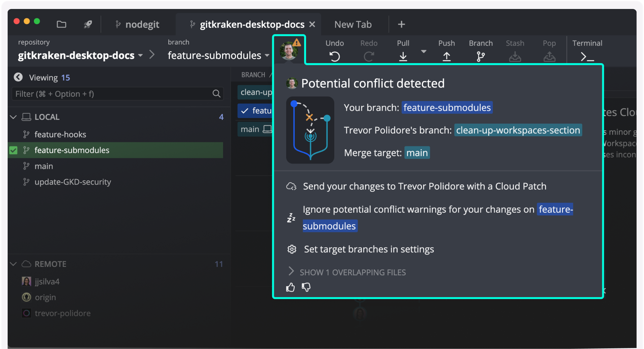Open the gitkraken-desktop-docs repository dropdown

coord(80,55)
